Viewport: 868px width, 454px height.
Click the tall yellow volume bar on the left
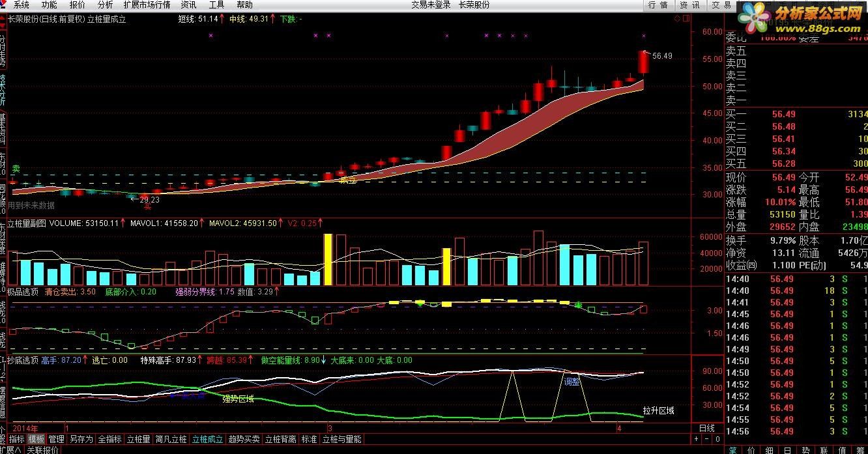(x=328, y=259)
